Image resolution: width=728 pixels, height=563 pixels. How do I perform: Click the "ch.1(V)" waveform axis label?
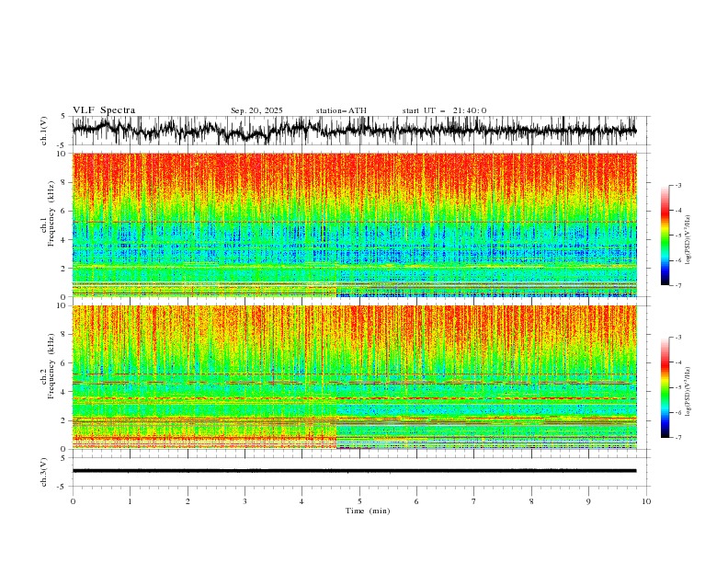(44, 131)
